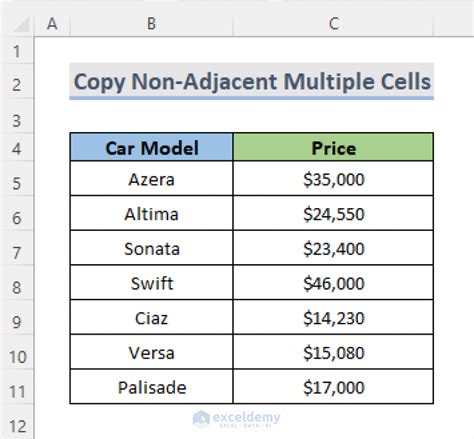Select the 'Versa' cell
This screenshot has height=439, width=474.
click(x=151, y=352)
